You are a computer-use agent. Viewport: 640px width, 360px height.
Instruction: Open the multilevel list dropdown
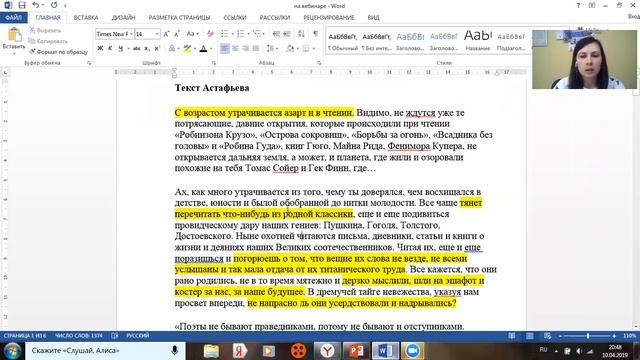click(x=264, y=34)
